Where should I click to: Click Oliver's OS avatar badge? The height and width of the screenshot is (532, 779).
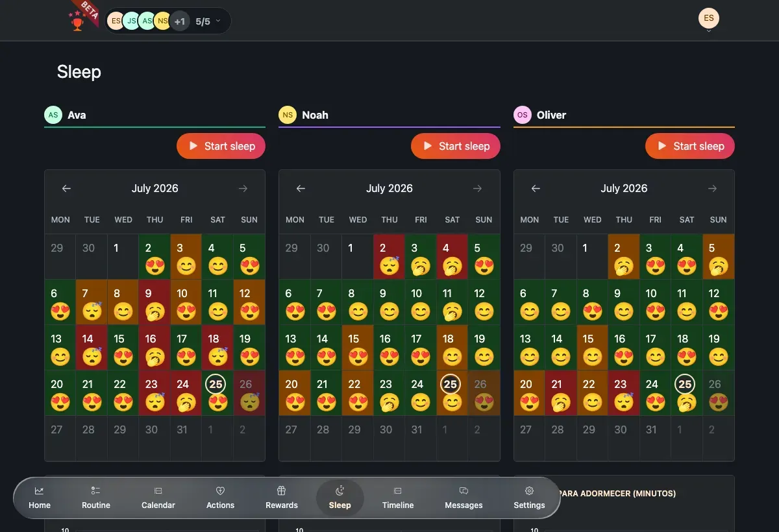[523, 115]
